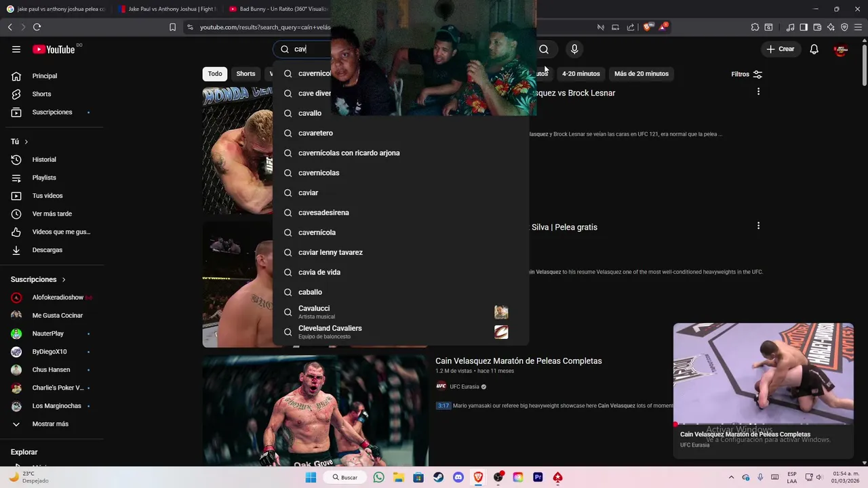Select the Cavalucci artist suggestion
The height and width of the screenshot is (488, 868).
pyautogui.click(x=400, y=312)
